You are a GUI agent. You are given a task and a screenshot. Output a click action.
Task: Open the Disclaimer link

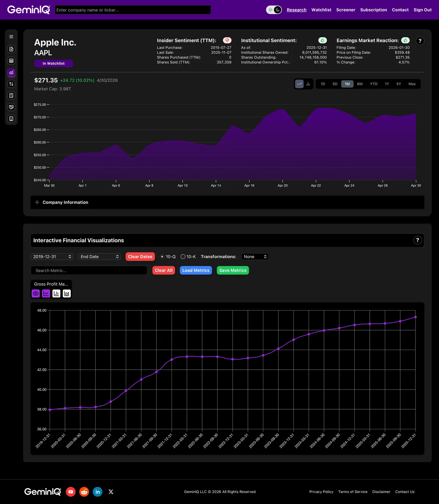[381, 492]
